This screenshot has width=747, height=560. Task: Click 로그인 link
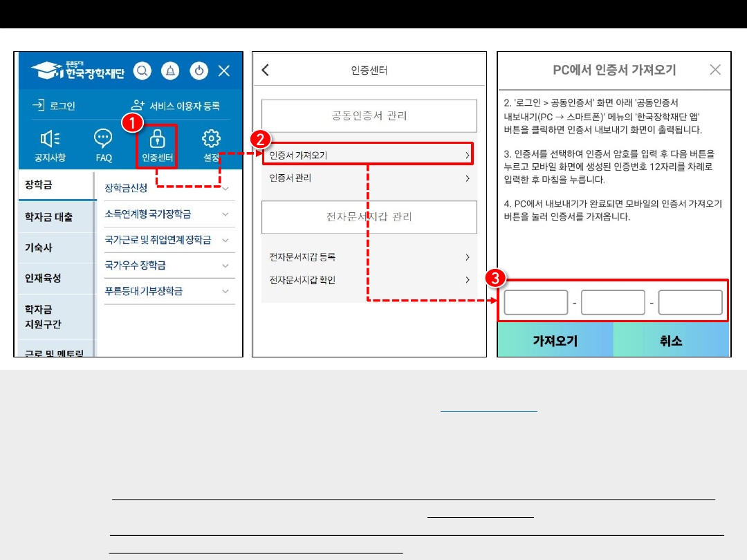click(x=54, y=106)
